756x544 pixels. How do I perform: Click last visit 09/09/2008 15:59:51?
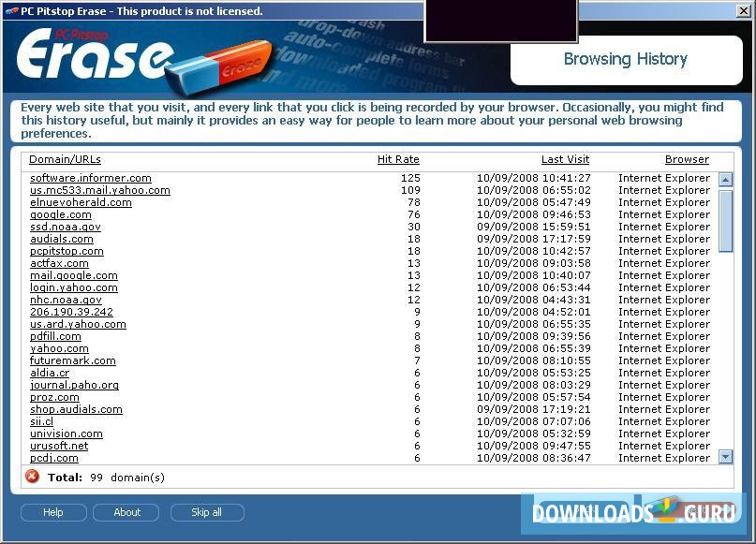point(534,227)
